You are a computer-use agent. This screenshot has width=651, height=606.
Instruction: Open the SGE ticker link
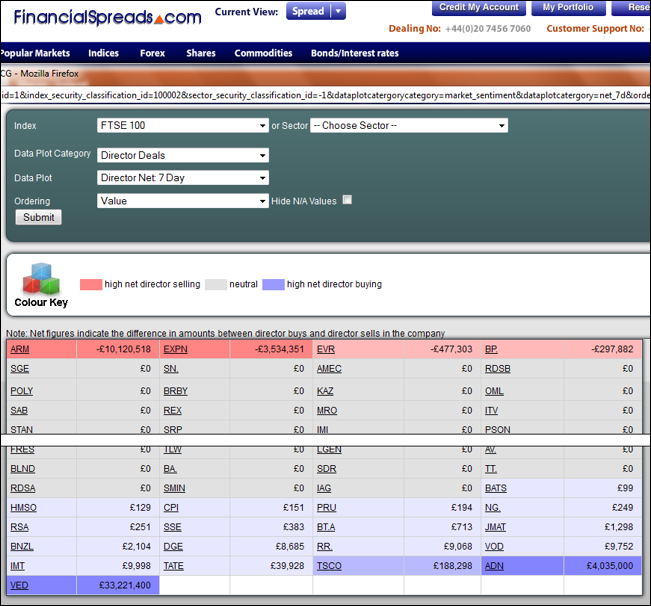(20, 369)
